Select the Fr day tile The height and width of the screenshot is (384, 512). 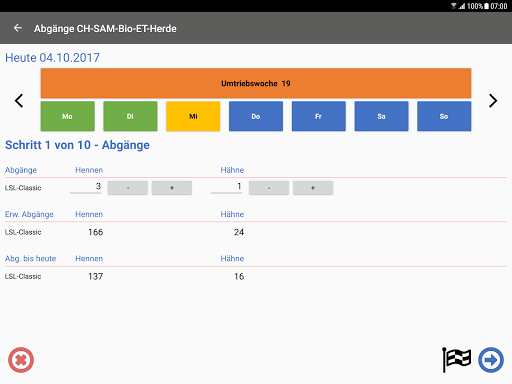pyautogui.click(x=319, y=116)
